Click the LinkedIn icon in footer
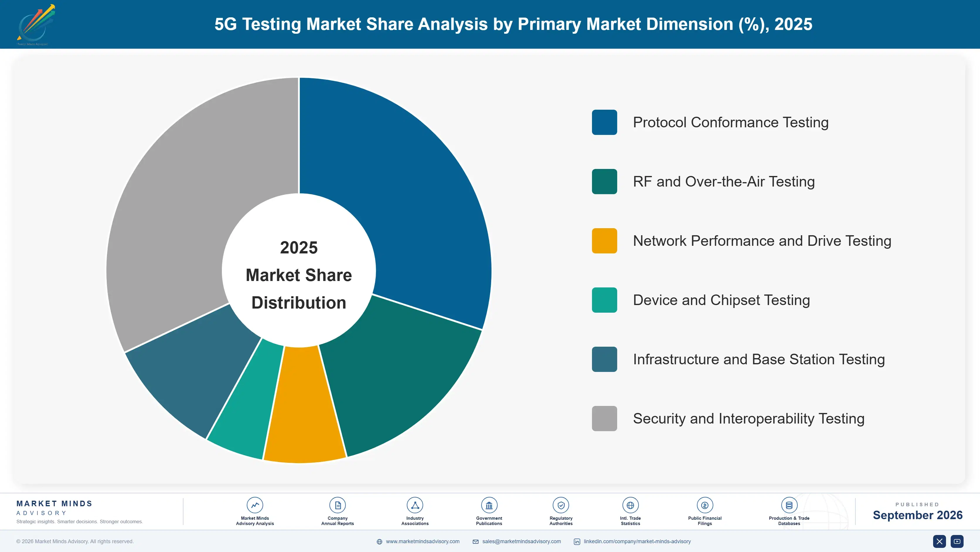The image size is (980, 552). (x=577, y=542)
